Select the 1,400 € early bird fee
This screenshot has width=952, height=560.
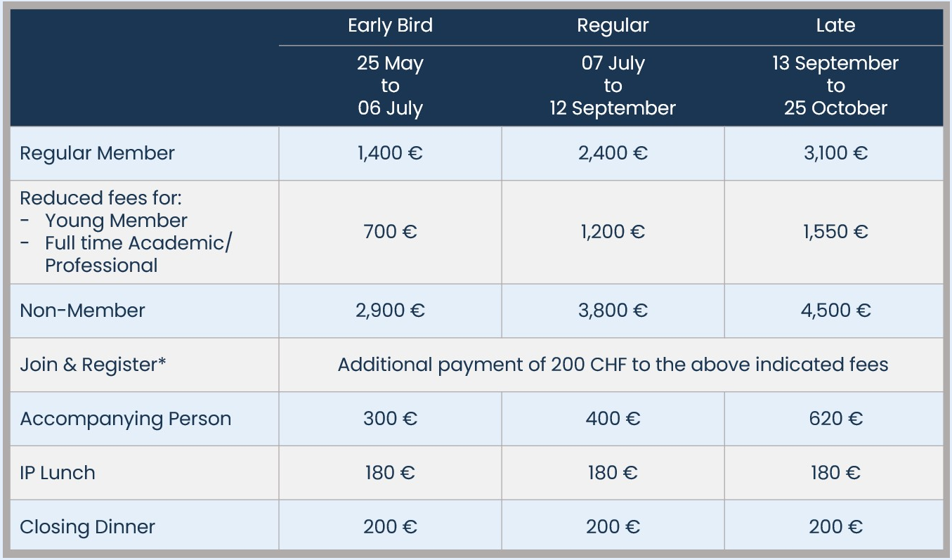[x=390, y=153]
